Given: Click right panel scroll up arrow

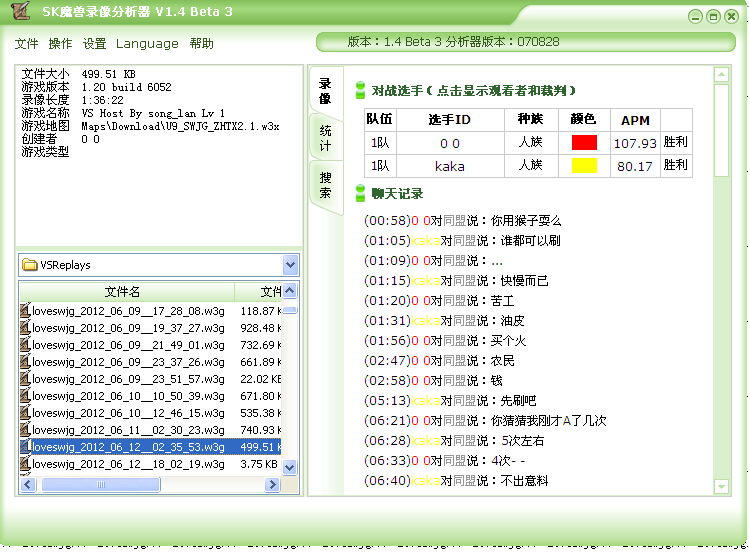Looking at the screenshot, I should [x=721, y=74].
